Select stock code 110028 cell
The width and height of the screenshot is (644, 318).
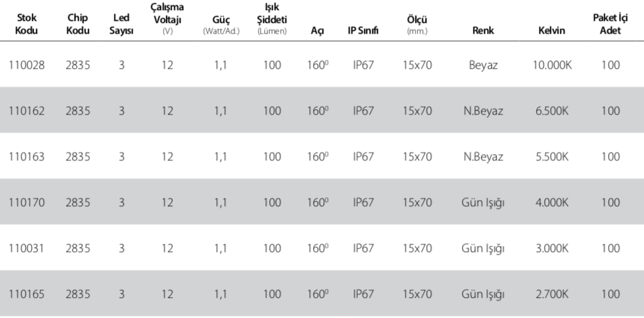(x=27, y=65)
